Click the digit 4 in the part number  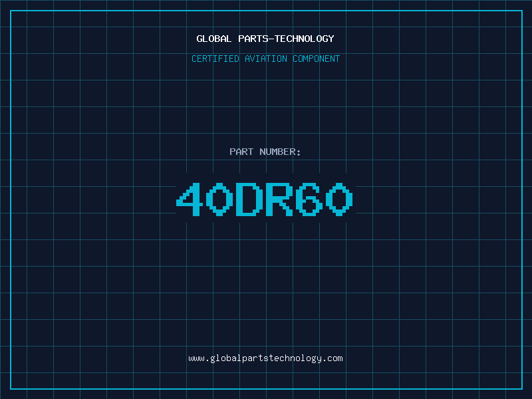(x=190, y=199)
